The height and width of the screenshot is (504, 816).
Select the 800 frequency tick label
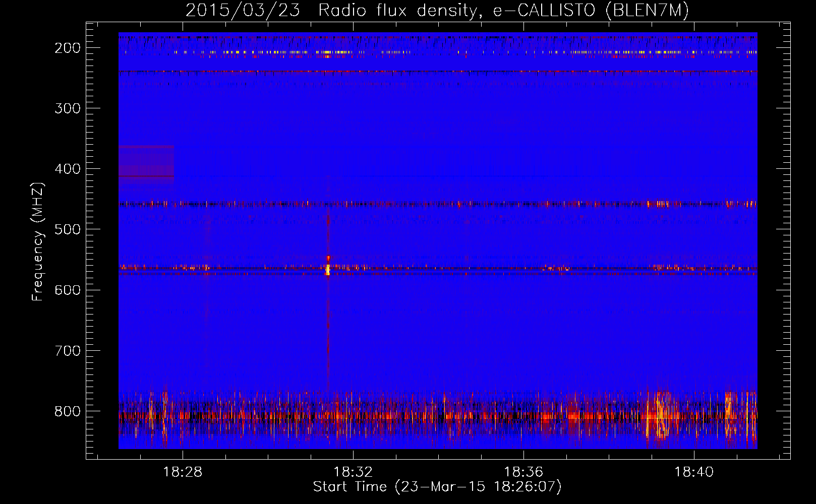tap(68, 411)
